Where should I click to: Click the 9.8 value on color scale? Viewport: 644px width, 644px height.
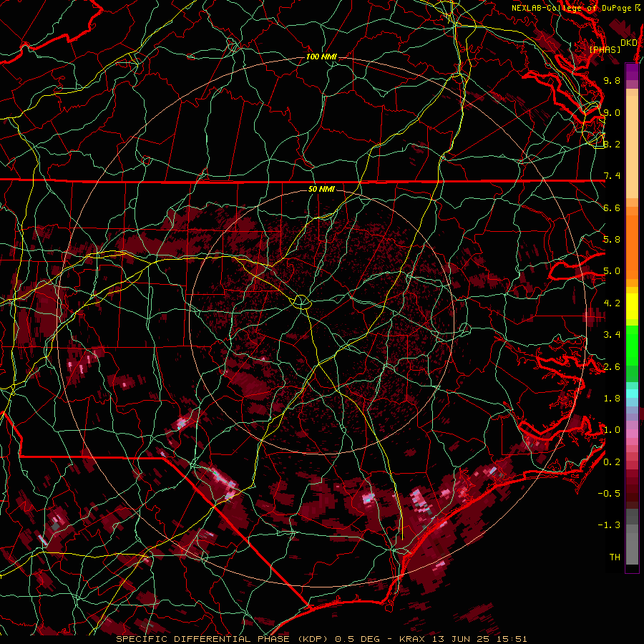(x=612, y=80)
